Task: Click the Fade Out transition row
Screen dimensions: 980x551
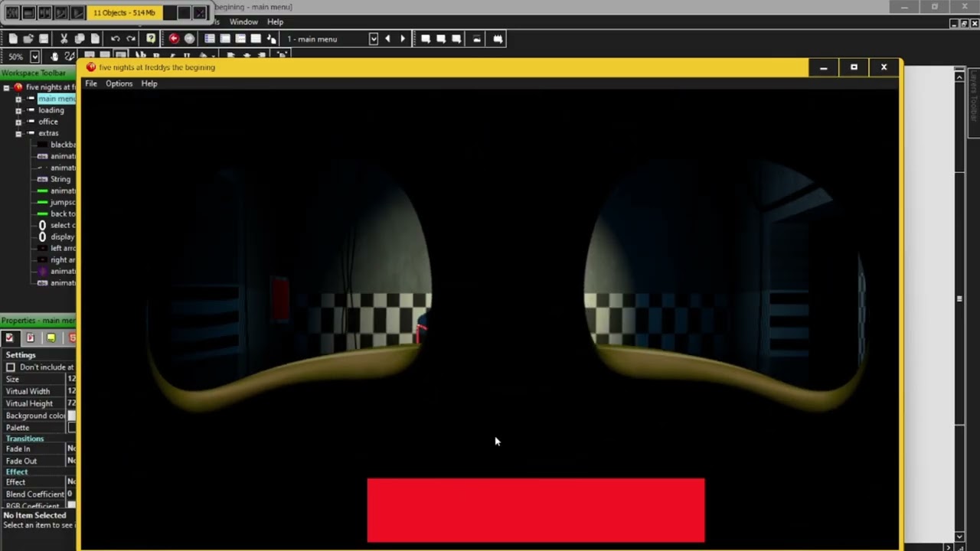Action: (x=38, y=461)
